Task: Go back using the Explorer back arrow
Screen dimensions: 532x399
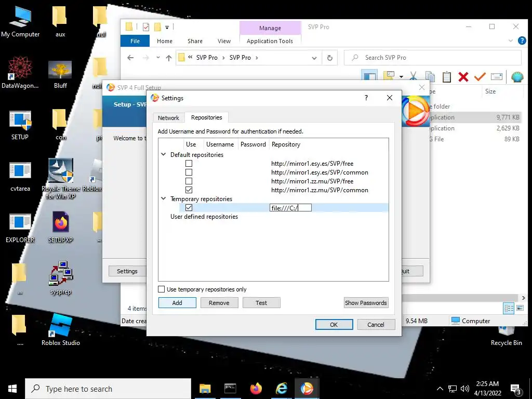Action: click(130, 58)
